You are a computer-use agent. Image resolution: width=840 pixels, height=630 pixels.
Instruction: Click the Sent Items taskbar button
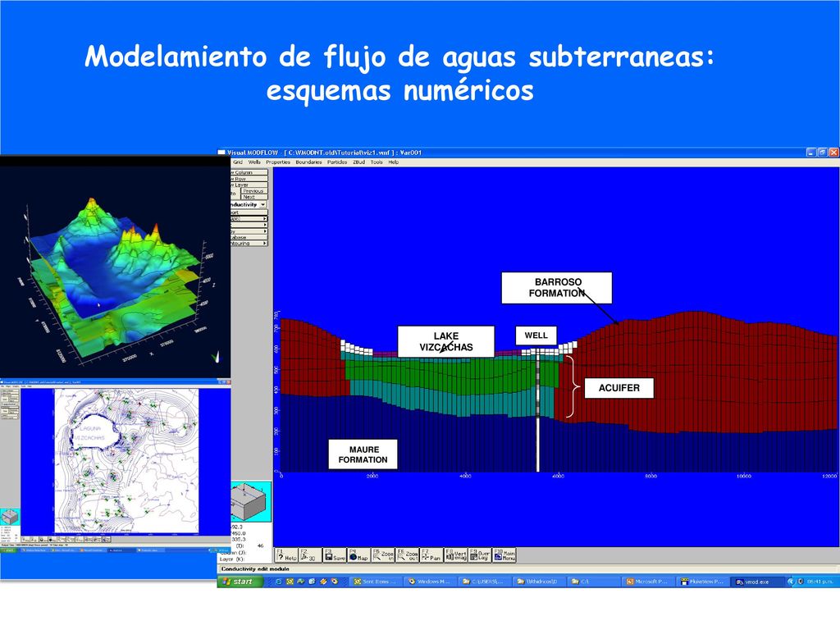tap(376, 582)
